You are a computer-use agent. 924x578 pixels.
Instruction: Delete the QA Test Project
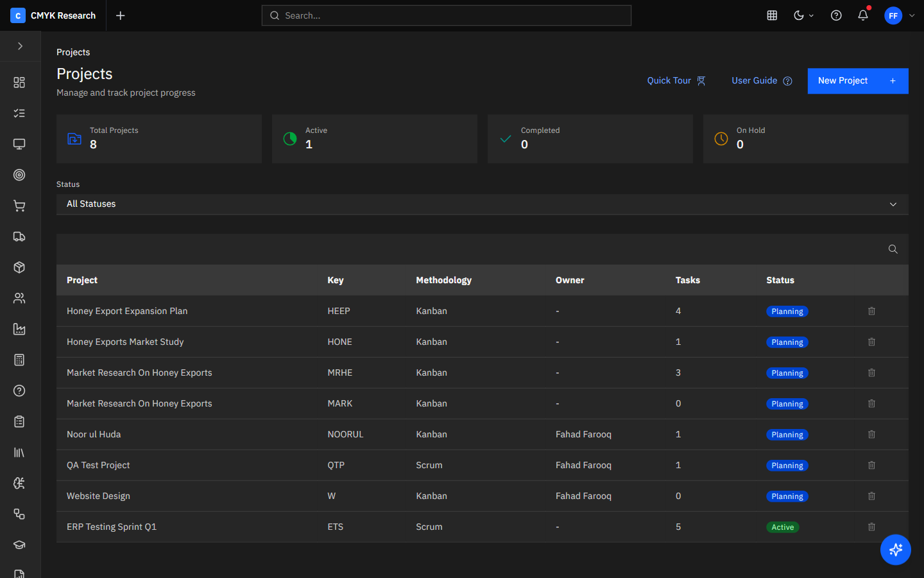tap(871, 465)
